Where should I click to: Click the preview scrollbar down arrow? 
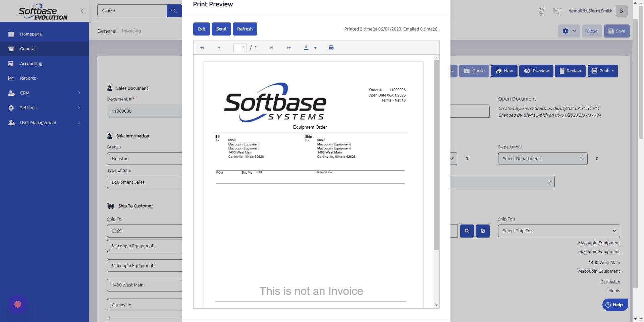tap(436, 305)
